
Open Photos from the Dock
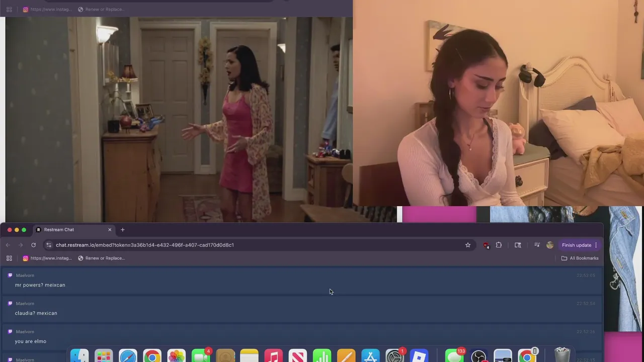(176, 356)
